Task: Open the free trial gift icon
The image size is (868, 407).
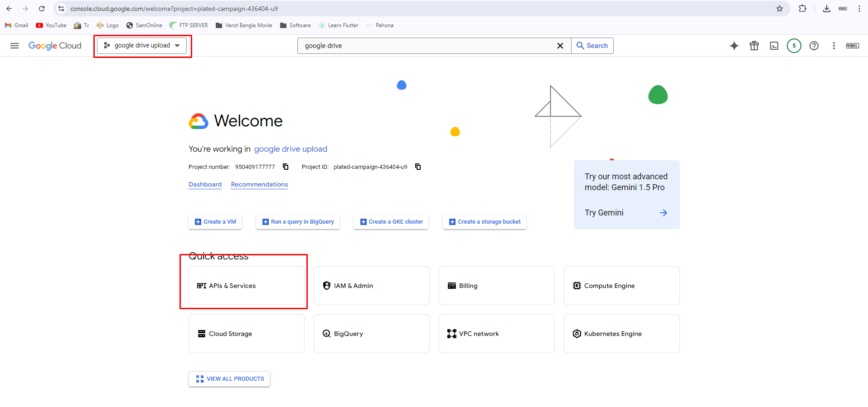Action: coord(754,46)
